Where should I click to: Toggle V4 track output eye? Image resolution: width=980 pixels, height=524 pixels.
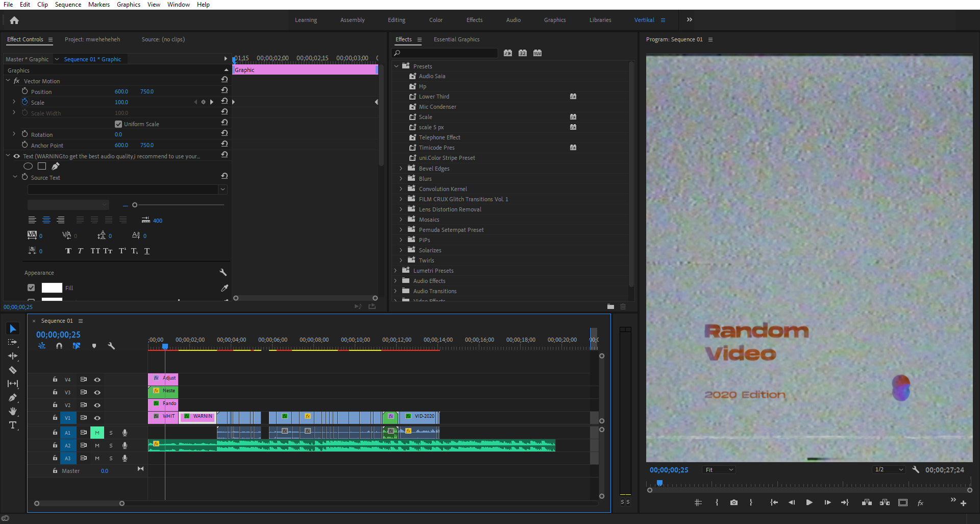click(97, 379)
